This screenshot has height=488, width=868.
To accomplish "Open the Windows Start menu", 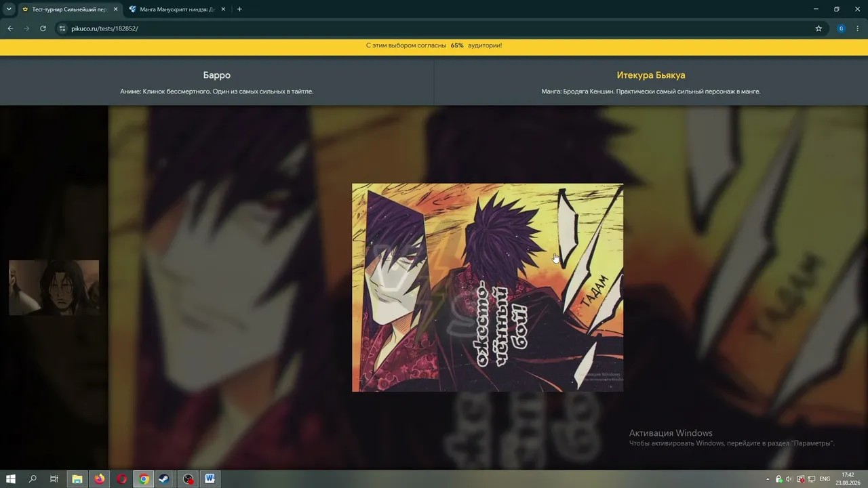I will click(11, 479).
